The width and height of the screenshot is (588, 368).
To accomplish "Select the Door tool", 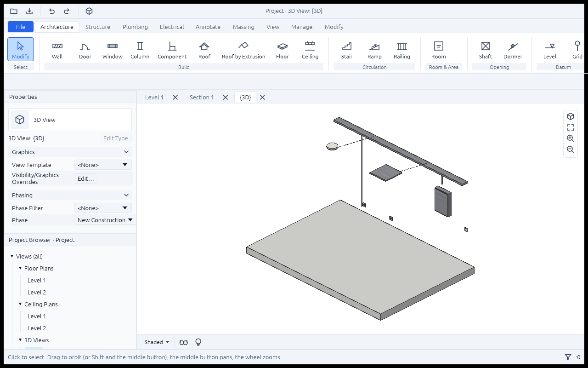I will tap(85, 50).
